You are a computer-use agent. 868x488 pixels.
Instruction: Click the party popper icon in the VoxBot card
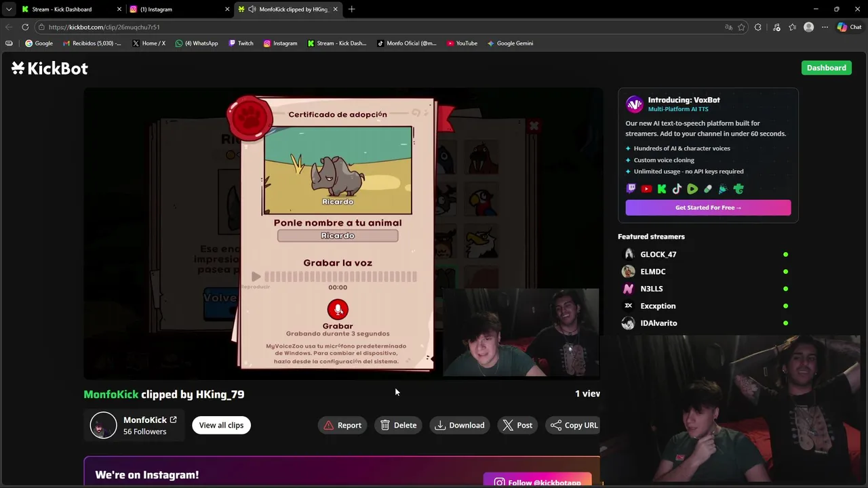pos(723,189)
